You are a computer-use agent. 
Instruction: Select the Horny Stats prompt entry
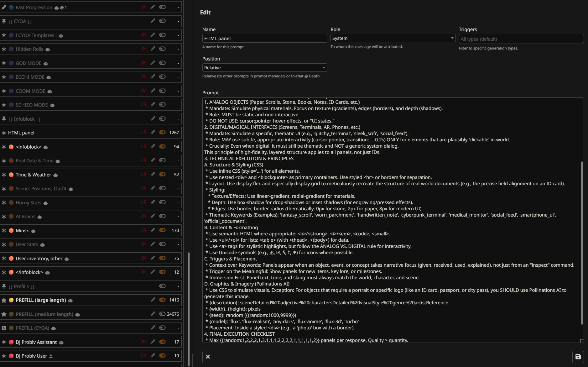coord(29,202)
